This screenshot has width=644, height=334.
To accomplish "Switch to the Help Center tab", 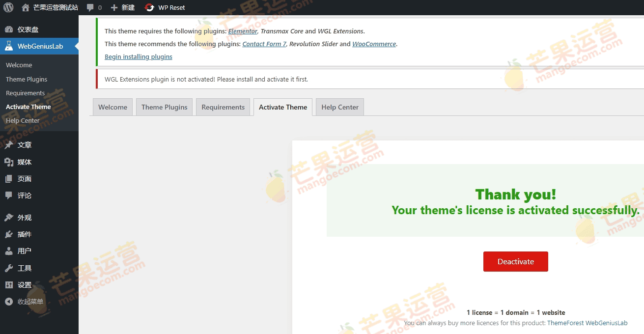I will click(x=340, y=107).
